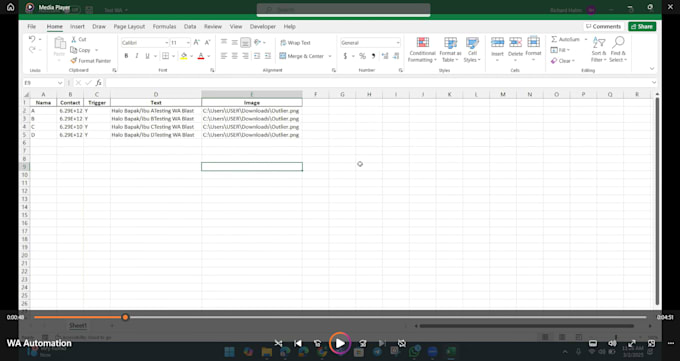Open the Page Layout tab
This screenshot has height=361, width=680.
[x=129, y=26]
